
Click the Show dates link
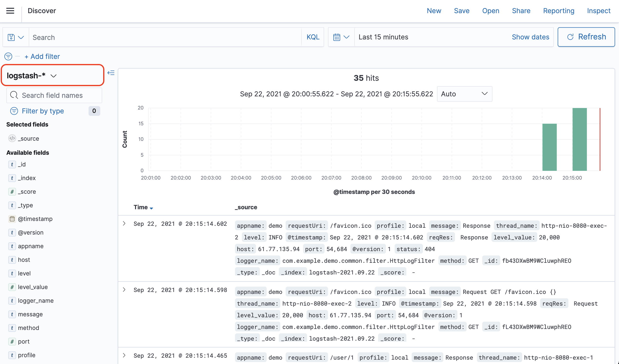click(530, 37)
